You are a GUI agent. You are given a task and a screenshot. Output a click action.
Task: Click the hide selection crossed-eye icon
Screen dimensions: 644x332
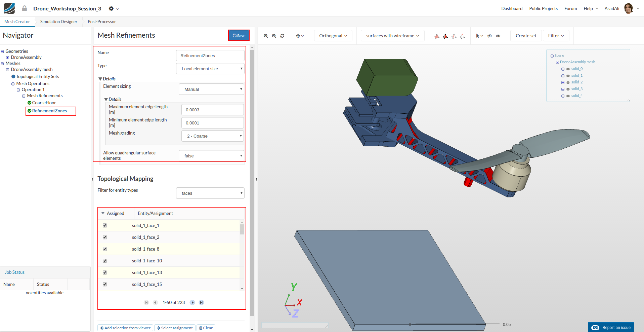(489, 36)
